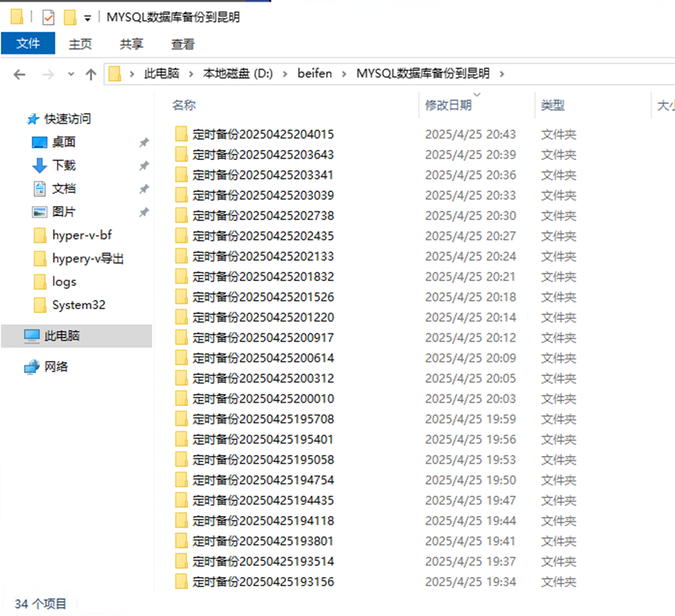675x616 pixels.
Task: Select folder name 定时备份20250425193514
Action: click(263, 561)
